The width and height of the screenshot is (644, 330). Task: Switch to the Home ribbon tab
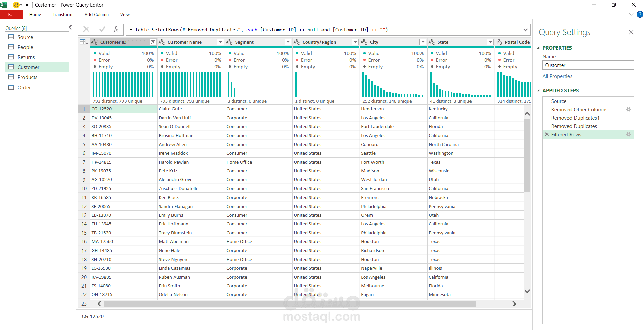coord(35,14)
